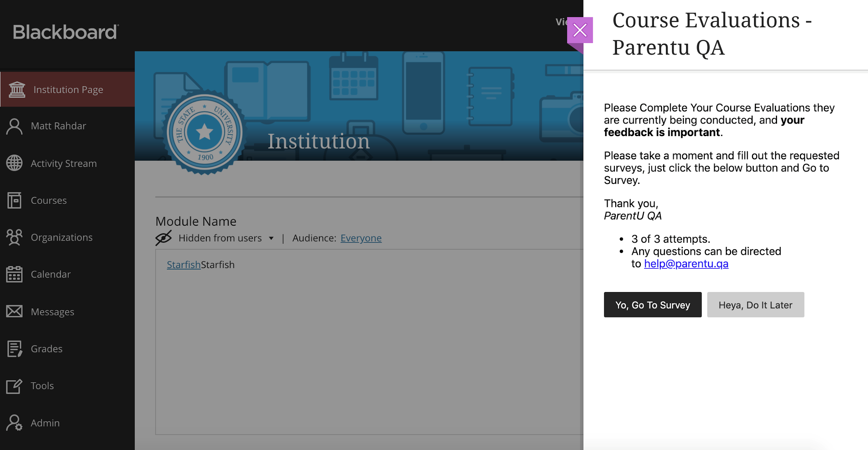Click the Activity Stream globe icon
This screenshot has width=868, height=450.
[x=14, y=163]
